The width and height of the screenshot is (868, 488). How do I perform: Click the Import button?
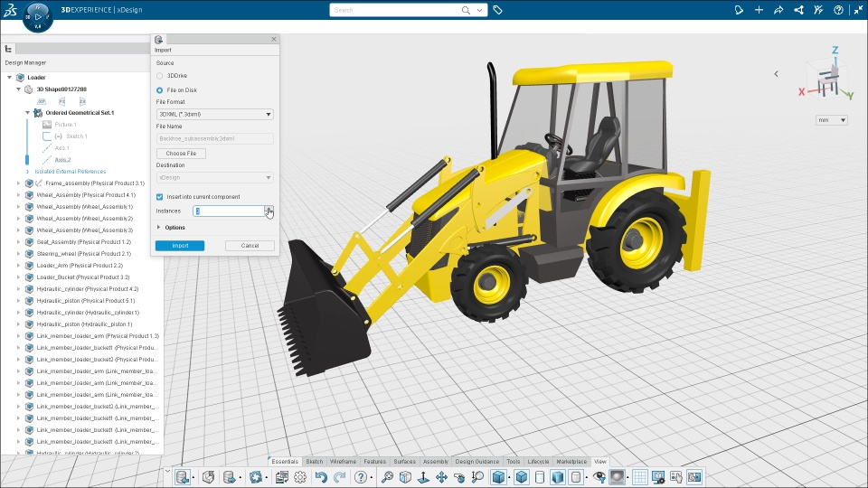180,246
